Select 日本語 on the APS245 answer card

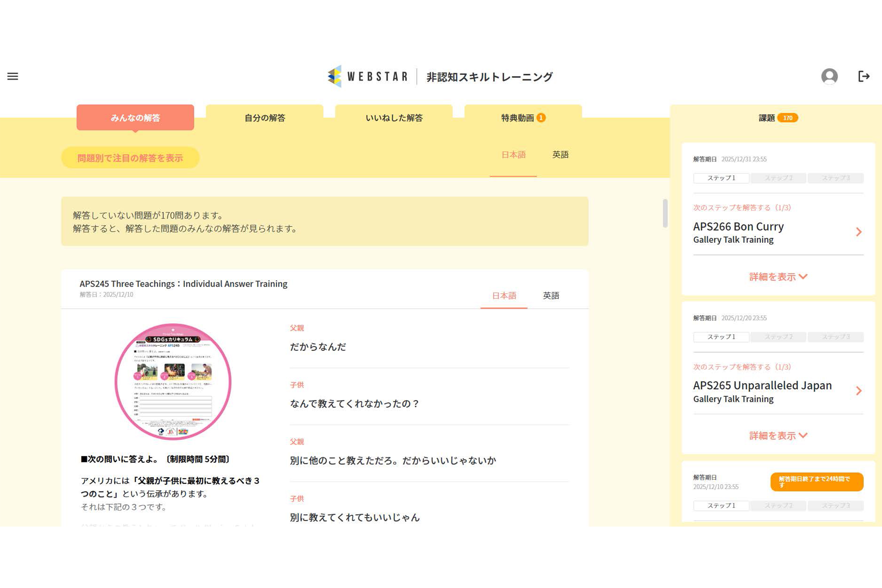(504, 296)
